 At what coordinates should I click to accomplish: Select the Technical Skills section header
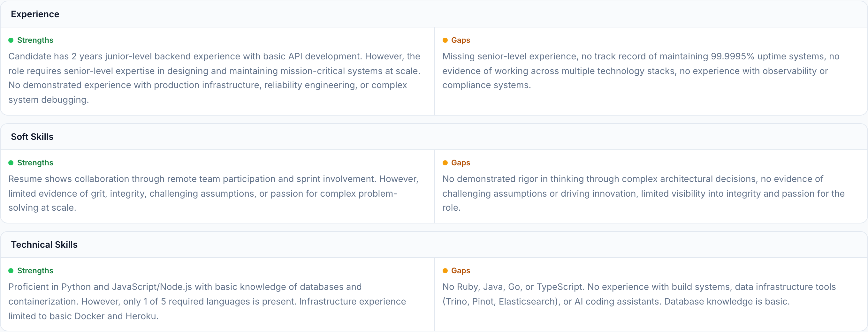click(44, 245)
